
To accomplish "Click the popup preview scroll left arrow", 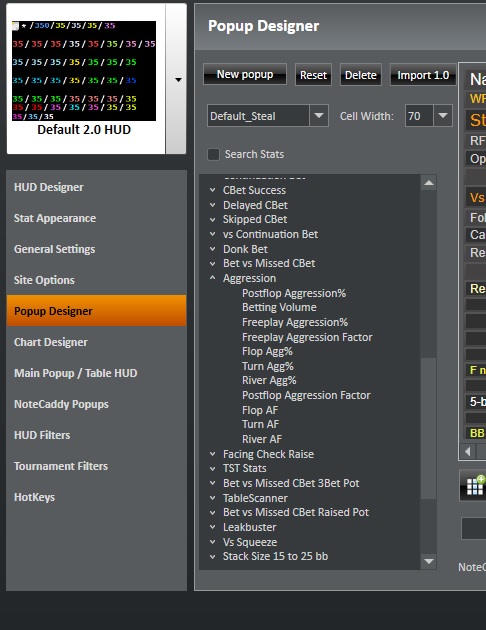I will point(468,452).
